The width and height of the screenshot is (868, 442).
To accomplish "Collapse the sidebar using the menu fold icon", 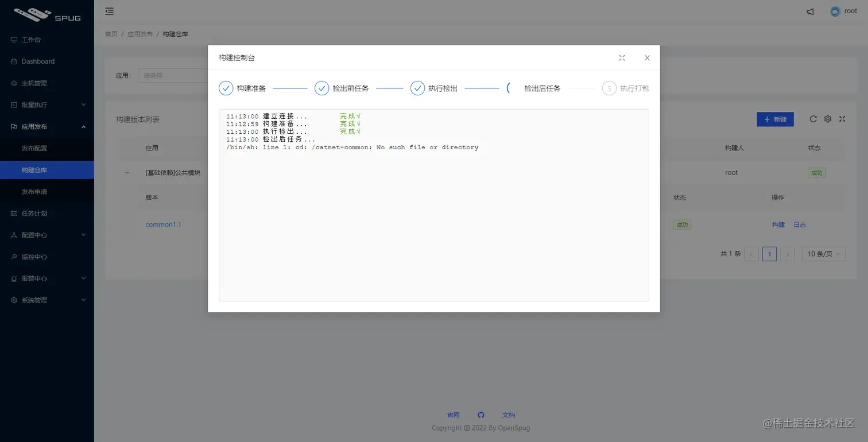I will click(110, 11).
